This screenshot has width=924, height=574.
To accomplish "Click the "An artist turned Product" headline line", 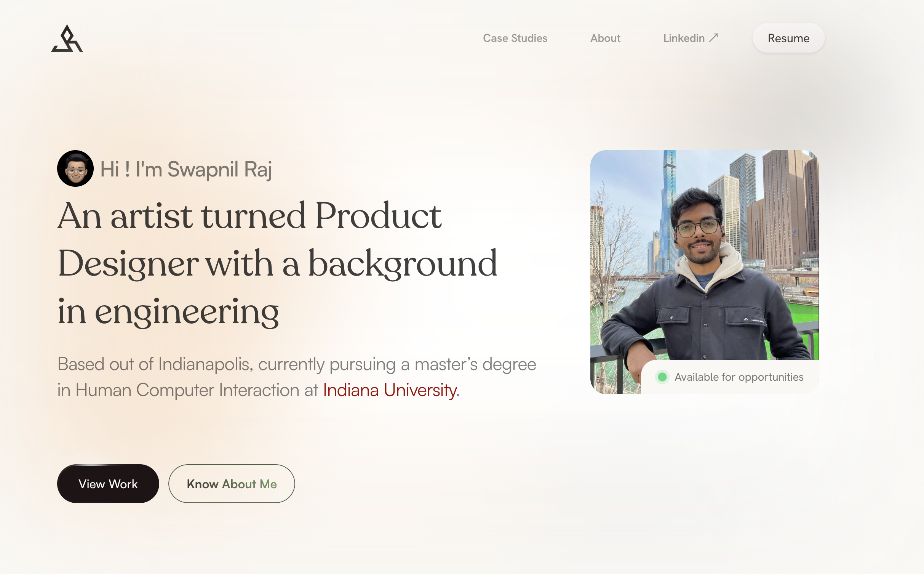I will (250, 216).
